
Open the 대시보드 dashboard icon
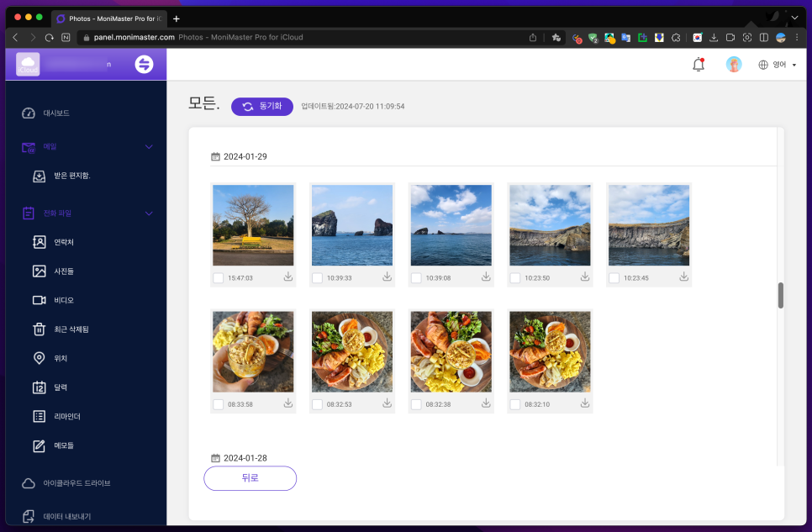pyautogui.click(x=29, y=113)
